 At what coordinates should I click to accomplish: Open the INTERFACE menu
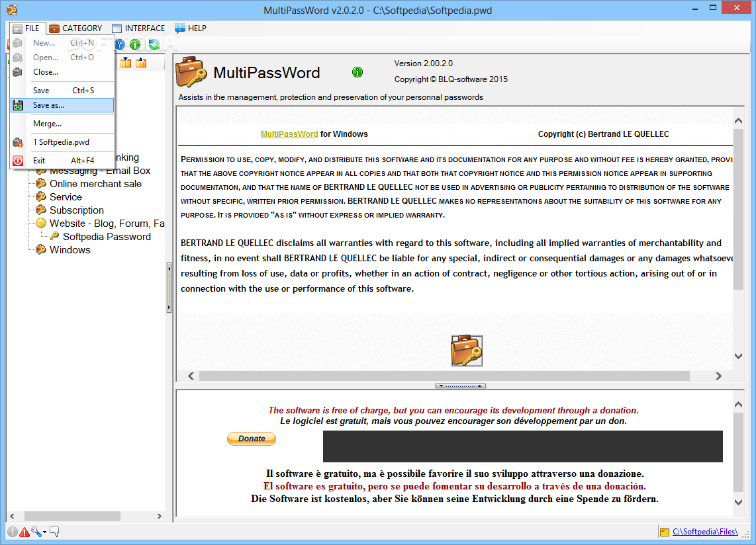pyautogui.click(x=138, y=28)
